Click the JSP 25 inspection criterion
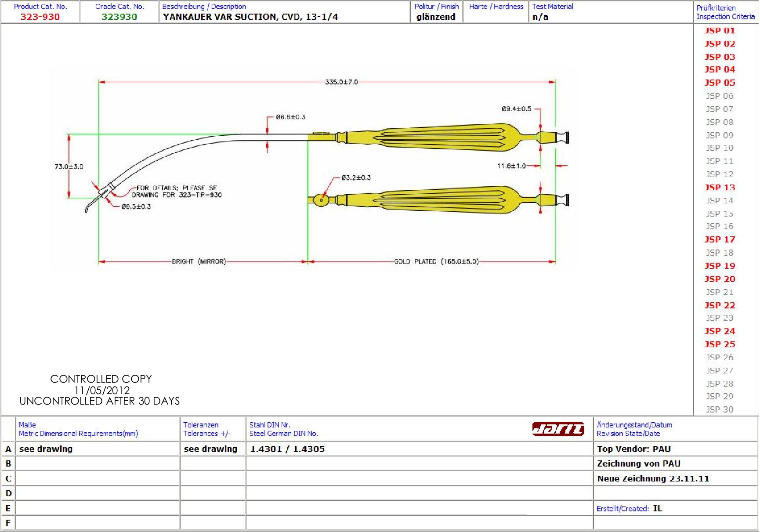The height and width of the screenshot is (532, 760). (x=720, y=344)
